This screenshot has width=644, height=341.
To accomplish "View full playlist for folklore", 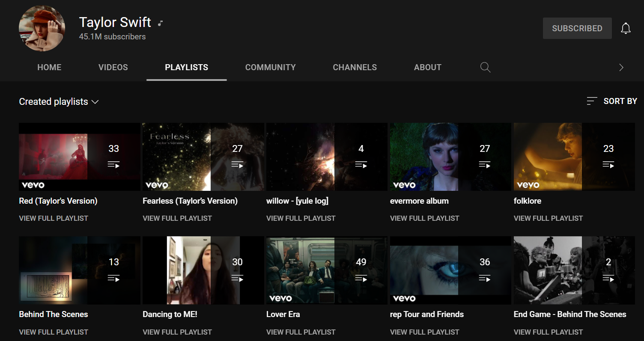I will [549, 218].
